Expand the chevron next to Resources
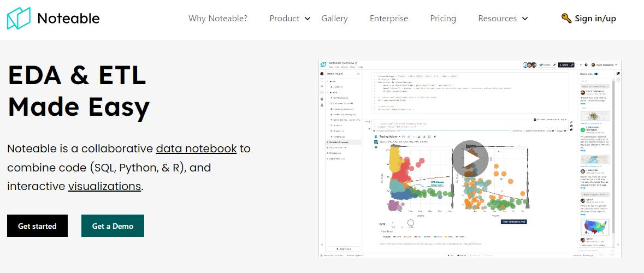This screenshot has width=644, height=273. pyautogui.click(x=524, y=19)
